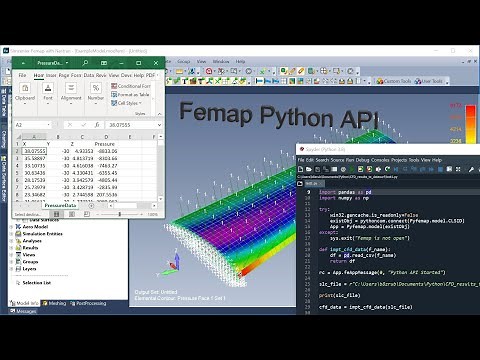The image size is (480, 360).
Task: Open Excel File tab
Action: click(x=22, y=75)
